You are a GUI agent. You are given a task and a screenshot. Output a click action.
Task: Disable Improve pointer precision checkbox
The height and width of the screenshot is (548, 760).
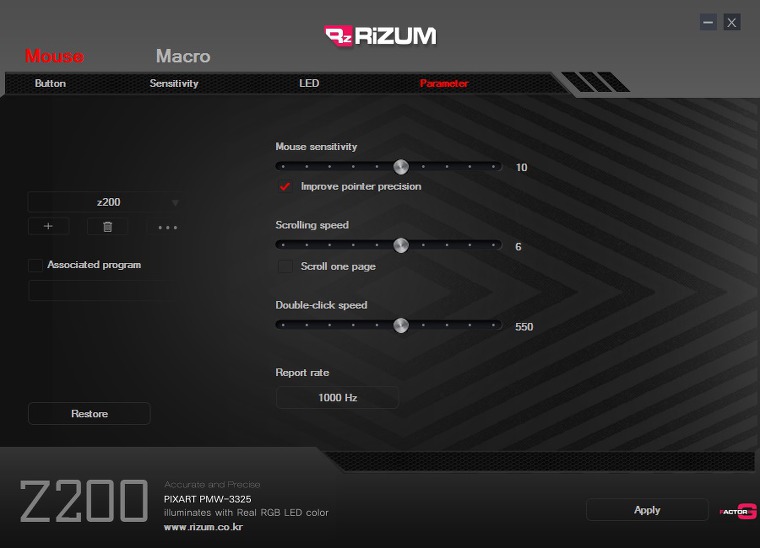click(x=285, y=187)
